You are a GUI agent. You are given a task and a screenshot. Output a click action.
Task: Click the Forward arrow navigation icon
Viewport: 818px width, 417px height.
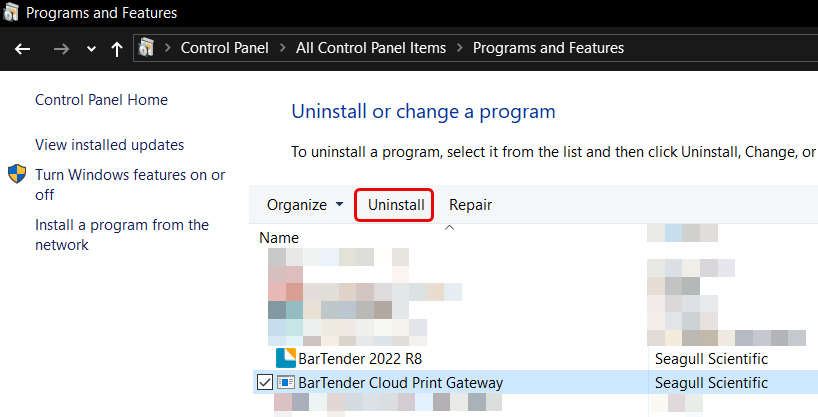point(61,49)
